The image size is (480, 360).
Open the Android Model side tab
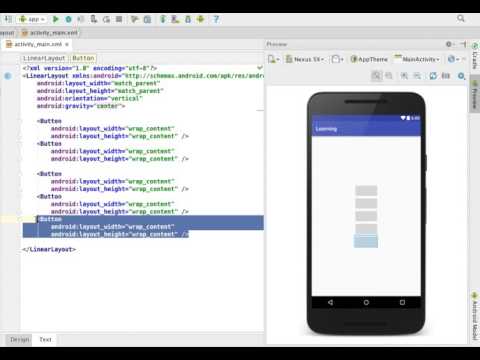click(475, 317)
